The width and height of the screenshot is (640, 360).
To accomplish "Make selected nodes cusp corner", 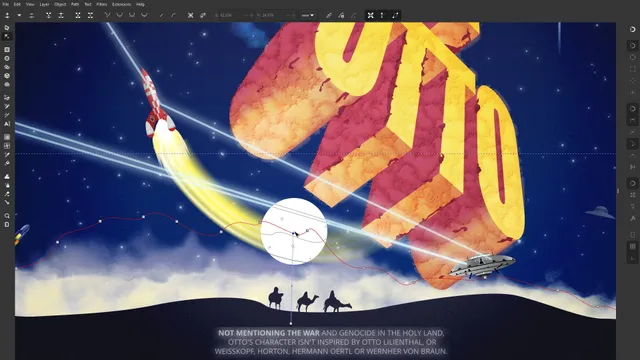I will click(x=107, y=16).
